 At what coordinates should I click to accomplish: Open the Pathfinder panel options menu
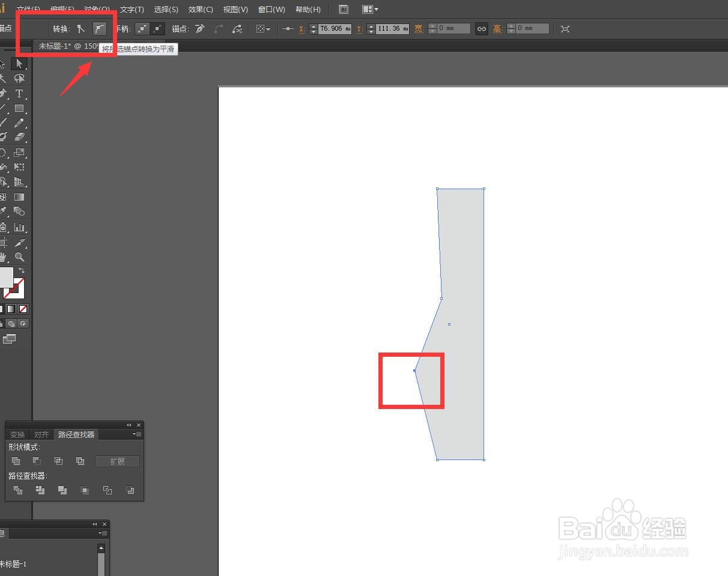pos(137,434)
